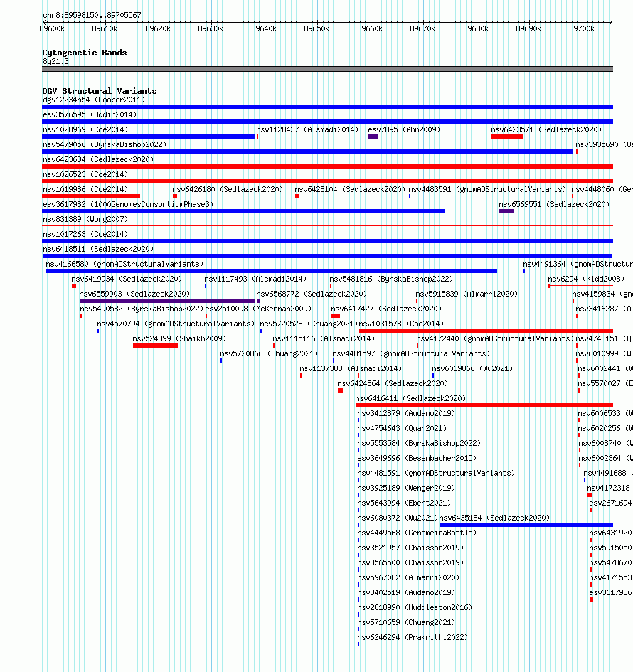Click the nsv1019986 (Coe2014) red bar
The width and height of the screenshot is (633, 672).
click(x=91, y=196)
